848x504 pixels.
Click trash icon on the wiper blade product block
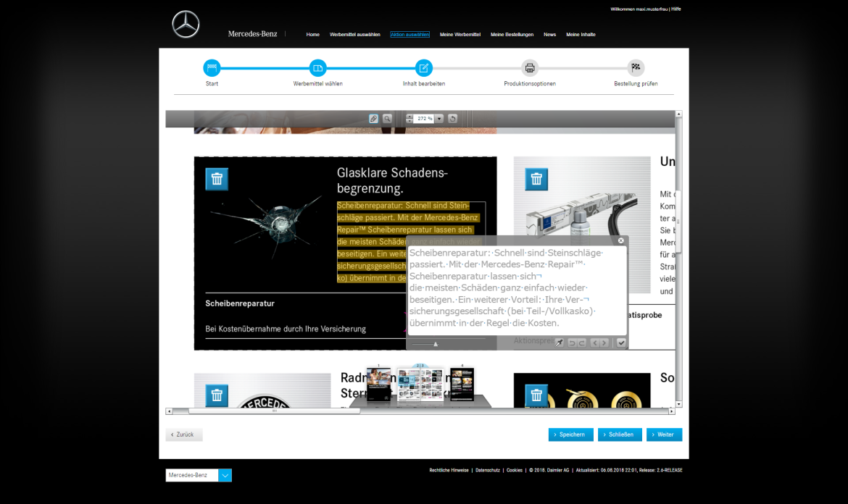pos(536,179)
